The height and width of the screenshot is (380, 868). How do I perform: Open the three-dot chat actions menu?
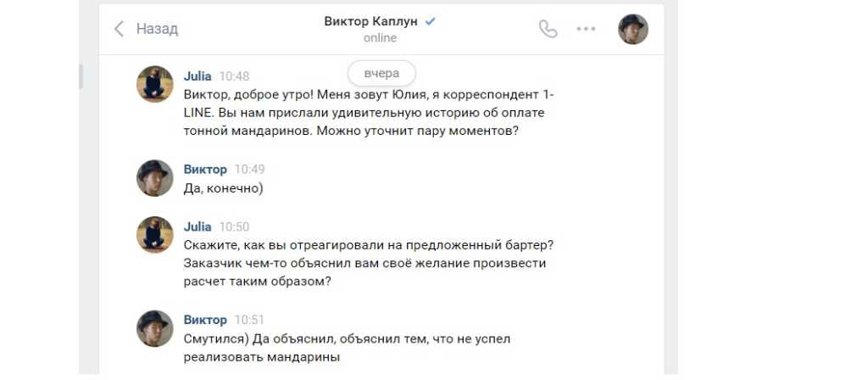pos(586,29)
